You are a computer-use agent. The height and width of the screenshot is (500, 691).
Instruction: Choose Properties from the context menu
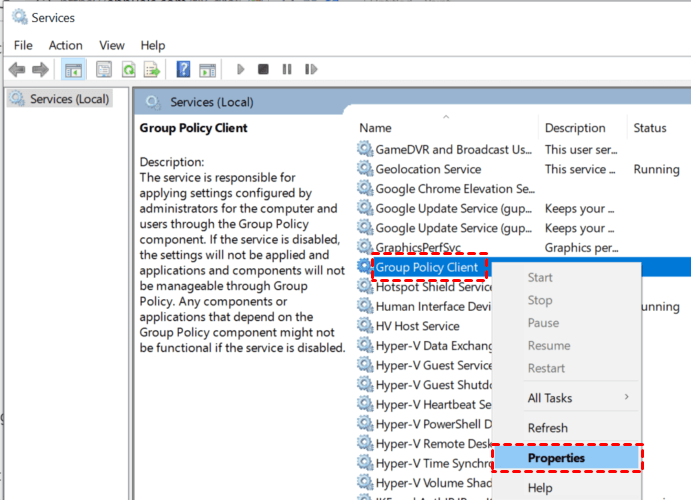pos(556,458)
